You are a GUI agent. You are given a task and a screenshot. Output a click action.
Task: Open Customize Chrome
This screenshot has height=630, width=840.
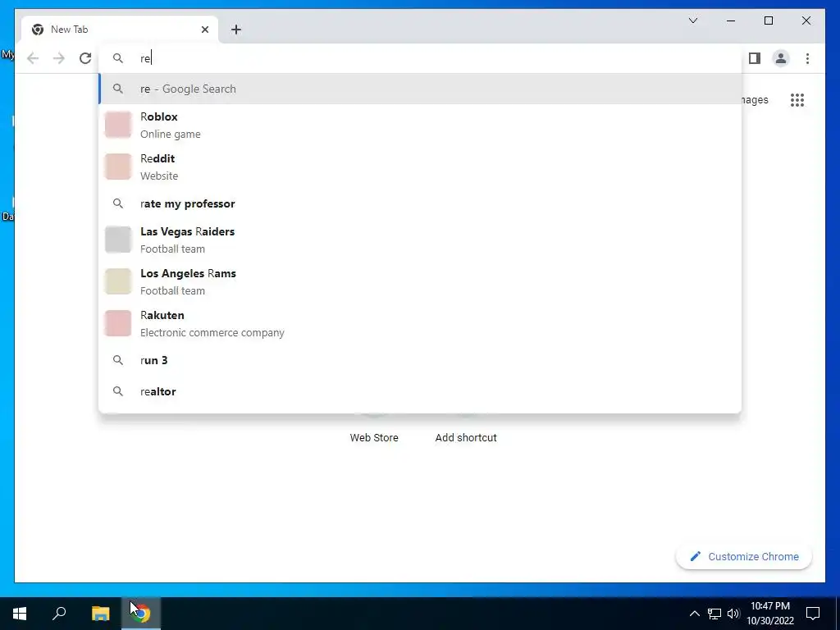(744, 557)
